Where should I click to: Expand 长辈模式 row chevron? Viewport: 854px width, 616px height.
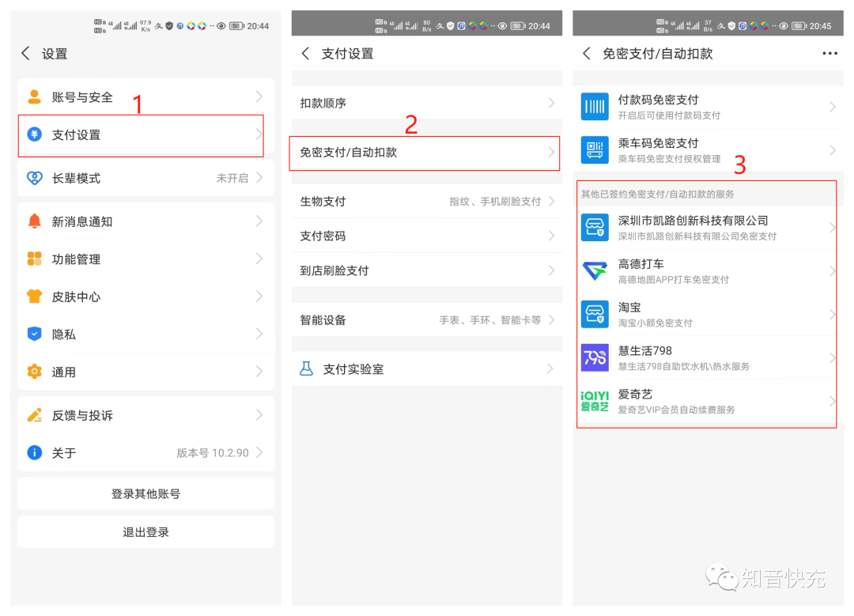point(259,178)
